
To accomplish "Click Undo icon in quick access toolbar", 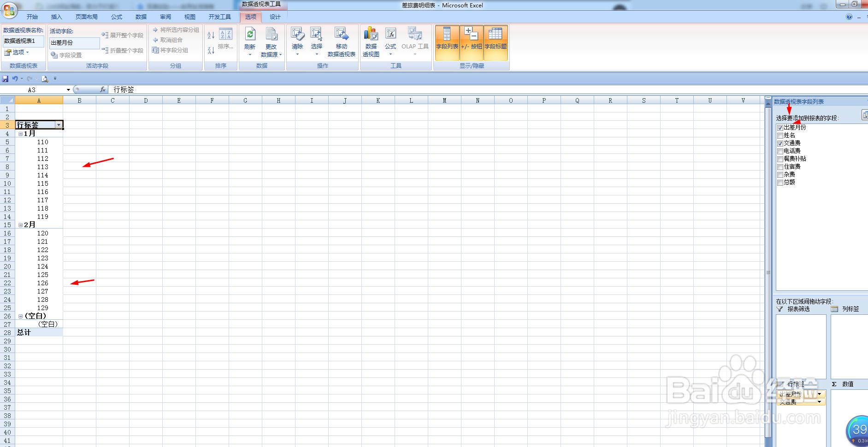I will [15, 79].
